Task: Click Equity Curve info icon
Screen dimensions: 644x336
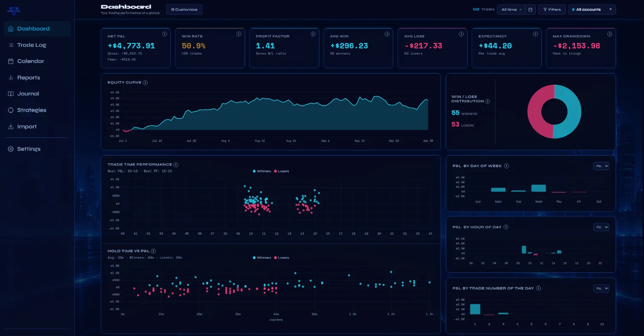Action: click(x=145, y=82)
